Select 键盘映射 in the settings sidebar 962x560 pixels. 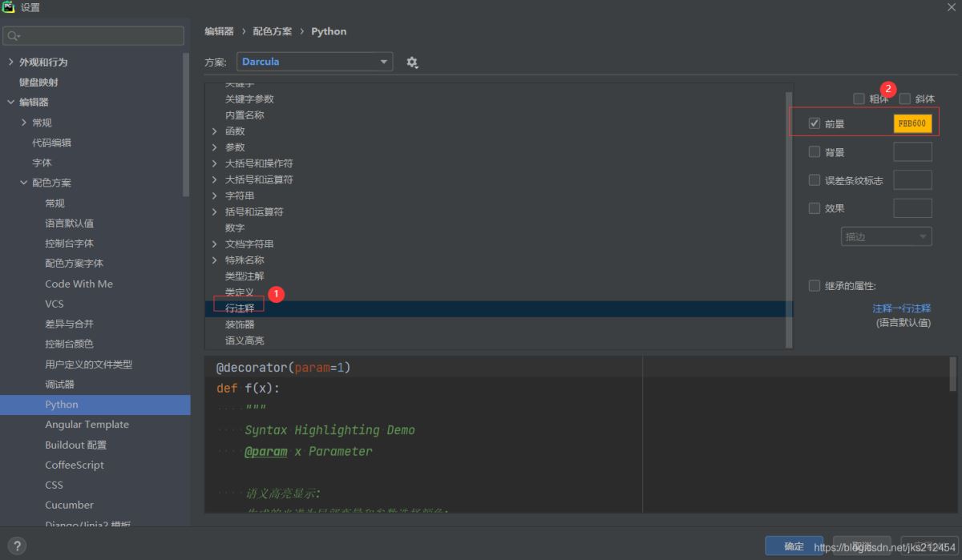tap(38, 82)
